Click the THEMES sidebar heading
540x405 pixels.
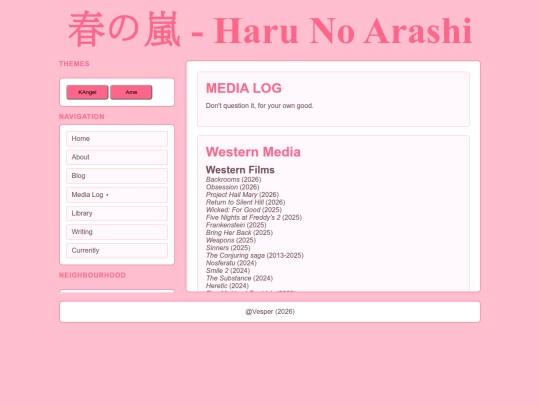tap(74, 64)
